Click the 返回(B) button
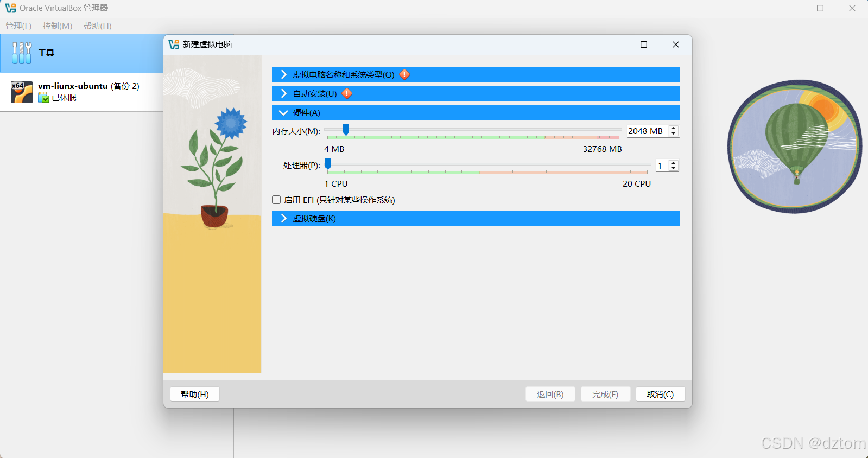 [x=550, y=394]
